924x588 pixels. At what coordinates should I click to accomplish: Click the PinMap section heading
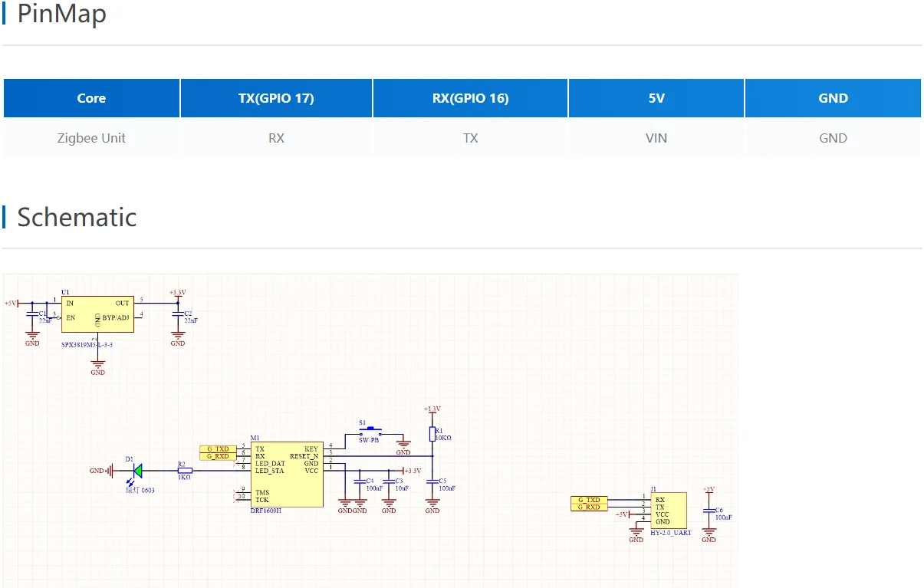[61, 14]
